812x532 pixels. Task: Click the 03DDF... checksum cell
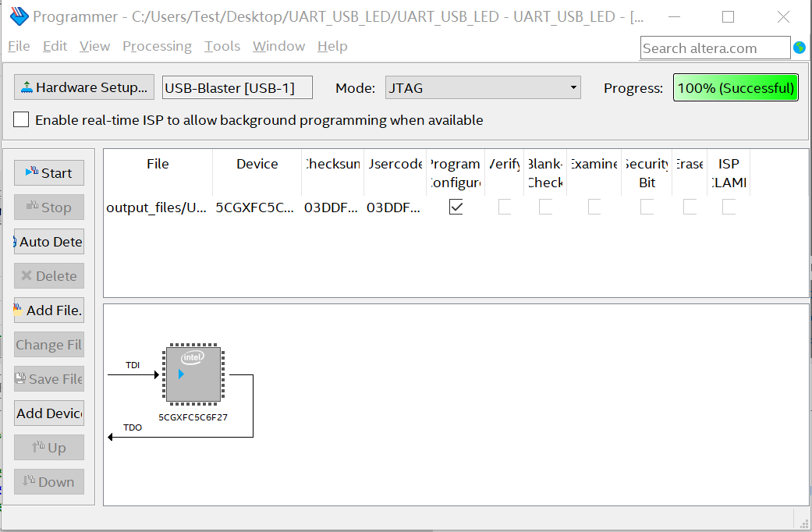pos(331,207)
